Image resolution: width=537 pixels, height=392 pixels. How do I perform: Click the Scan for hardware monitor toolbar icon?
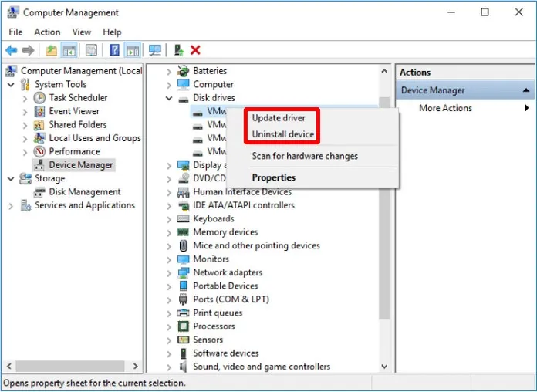(x=155, y=51)
